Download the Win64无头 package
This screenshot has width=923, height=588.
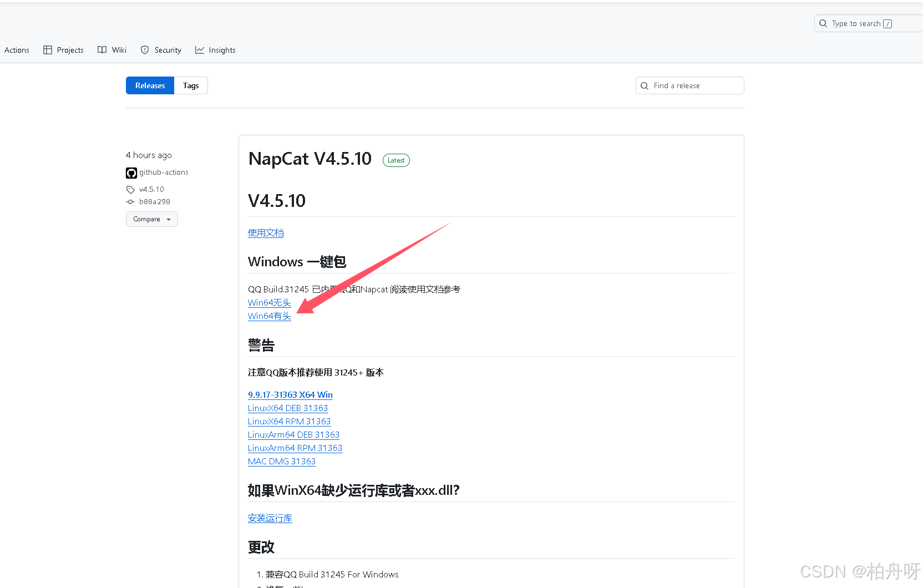pyautogui.click(x=270, y=303)
